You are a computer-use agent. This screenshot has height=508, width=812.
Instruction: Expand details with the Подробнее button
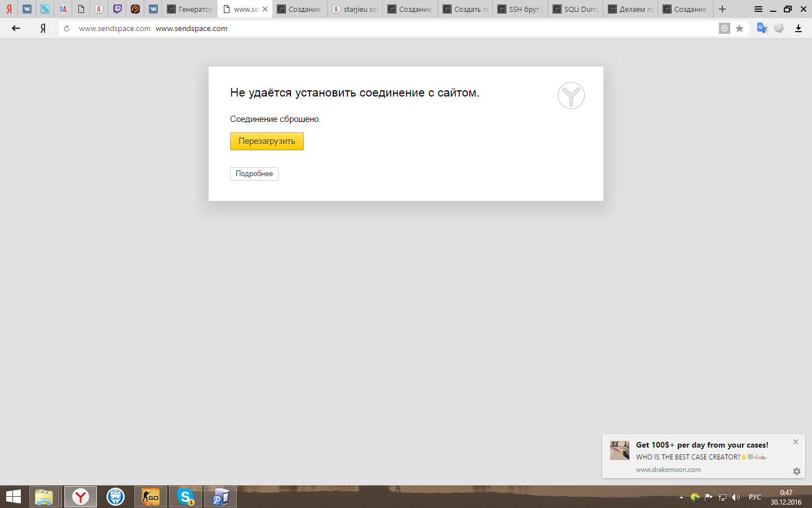(x=254, y=174)
